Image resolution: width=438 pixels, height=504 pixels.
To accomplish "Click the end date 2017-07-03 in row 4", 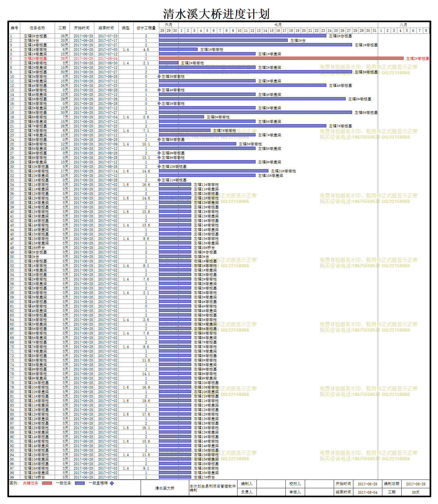I will [108, 50].
